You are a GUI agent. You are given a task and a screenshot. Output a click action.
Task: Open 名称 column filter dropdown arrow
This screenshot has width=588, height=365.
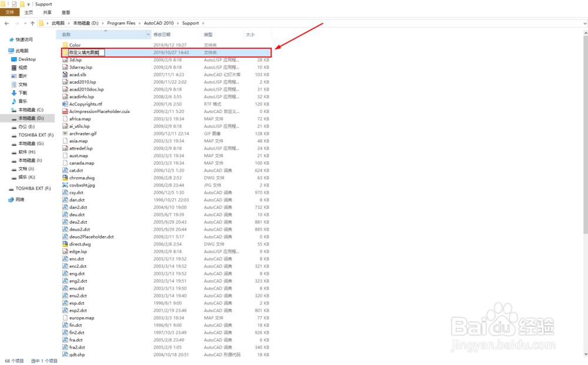point(149,35)
